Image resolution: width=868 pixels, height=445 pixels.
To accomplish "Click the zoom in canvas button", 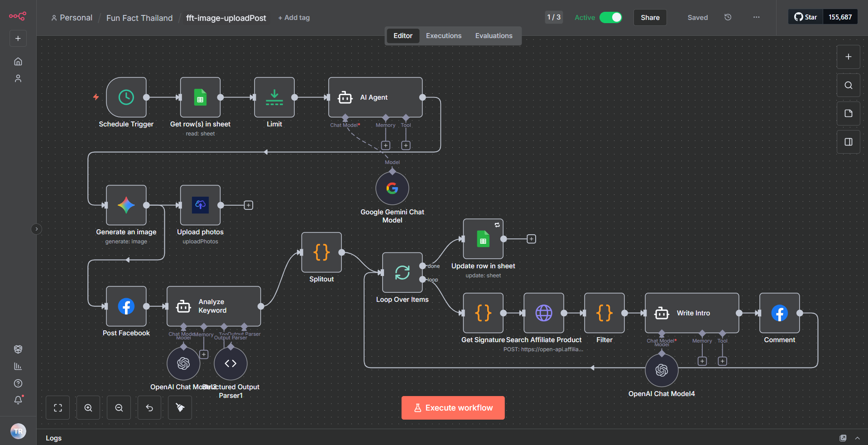I will click(x=88, y=408).
